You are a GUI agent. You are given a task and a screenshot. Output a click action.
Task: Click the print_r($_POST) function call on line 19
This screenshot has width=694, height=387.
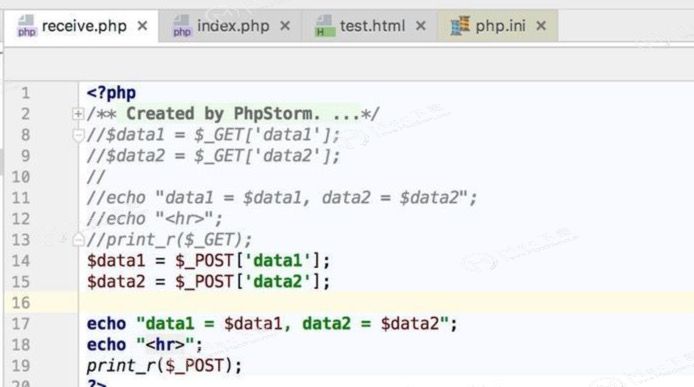[x=164, y=366]
